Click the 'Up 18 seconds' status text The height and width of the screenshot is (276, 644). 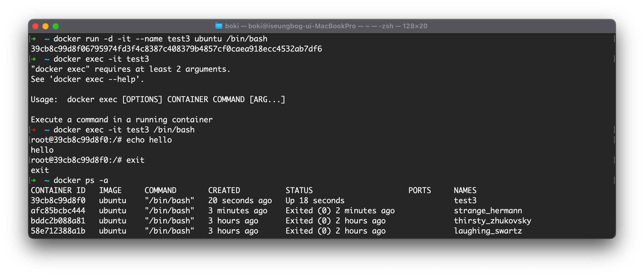pos(315,200)
